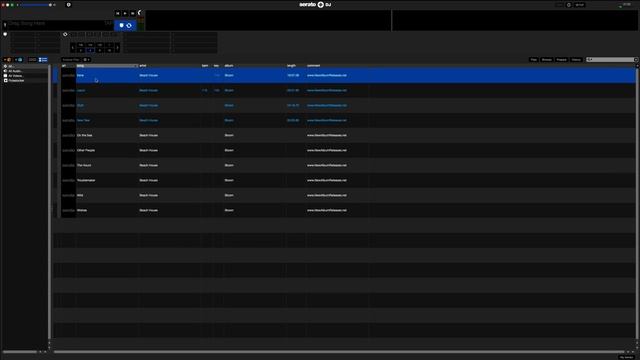Image resolution: width=640 pixels, height=360 pixels.
Task: Click the Drop Song Here deck area
Action: (57, 24)
